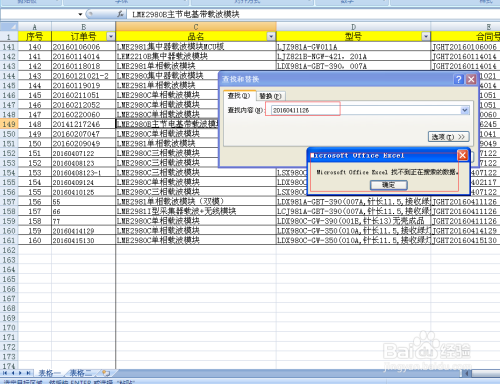Click cell 20160415130 in order column
This screenshot has width=500, height=384.
[x=84, y=240]
